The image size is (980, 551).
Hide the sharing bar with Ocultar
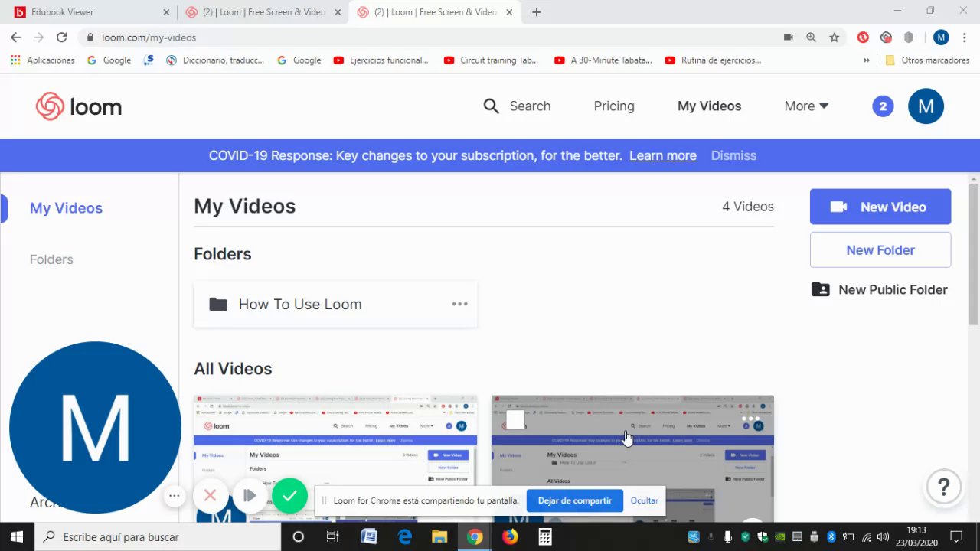(644, 500)
